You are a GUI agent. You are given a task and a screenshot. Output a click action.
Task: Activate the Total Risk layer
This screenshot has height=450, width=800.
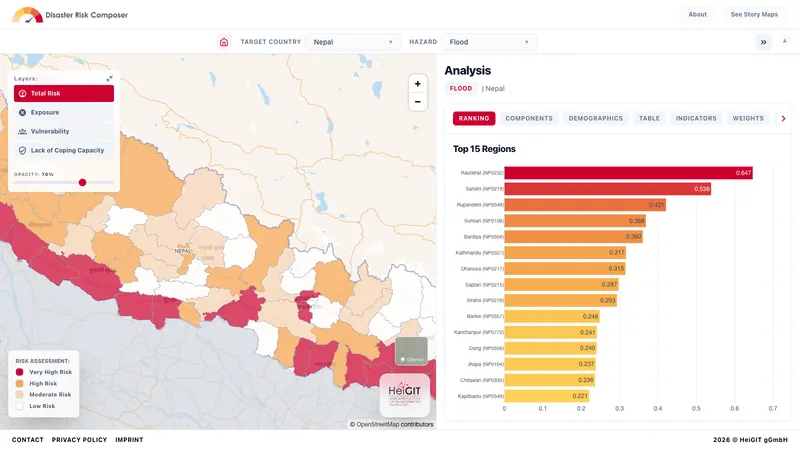coord(64,93)
